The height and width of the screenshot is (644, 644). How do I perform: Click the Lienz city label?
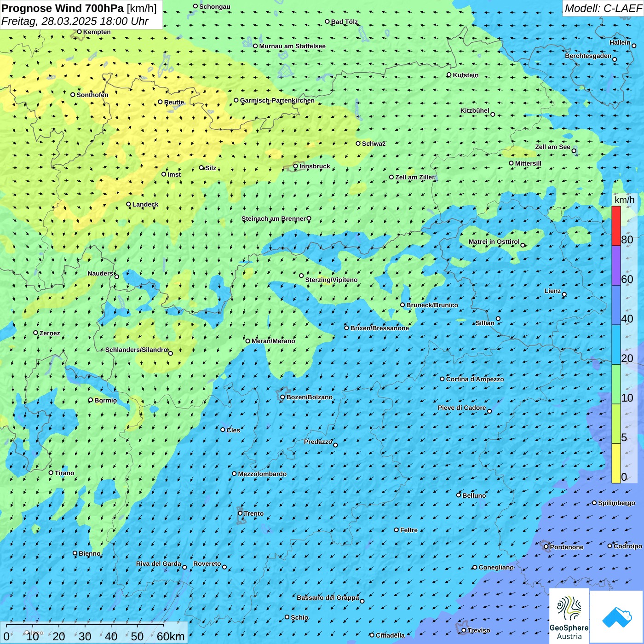[552, 291]
